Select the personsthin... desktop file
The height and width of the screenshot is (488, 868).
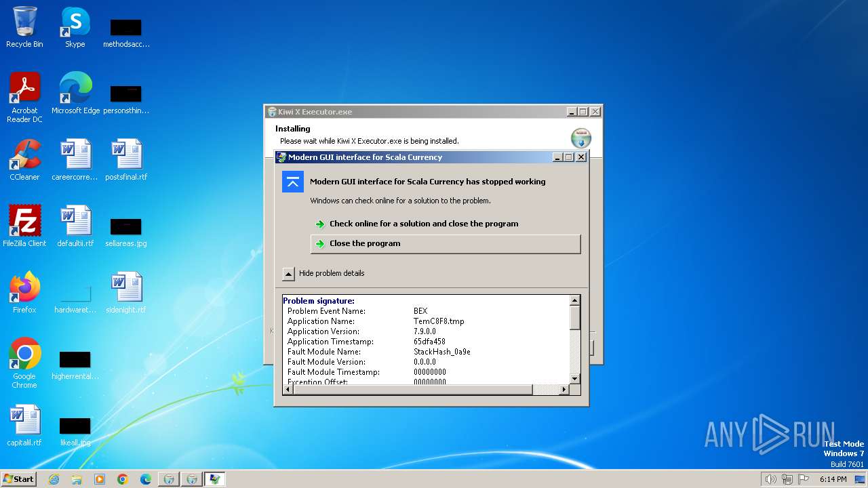click(126, 99)
